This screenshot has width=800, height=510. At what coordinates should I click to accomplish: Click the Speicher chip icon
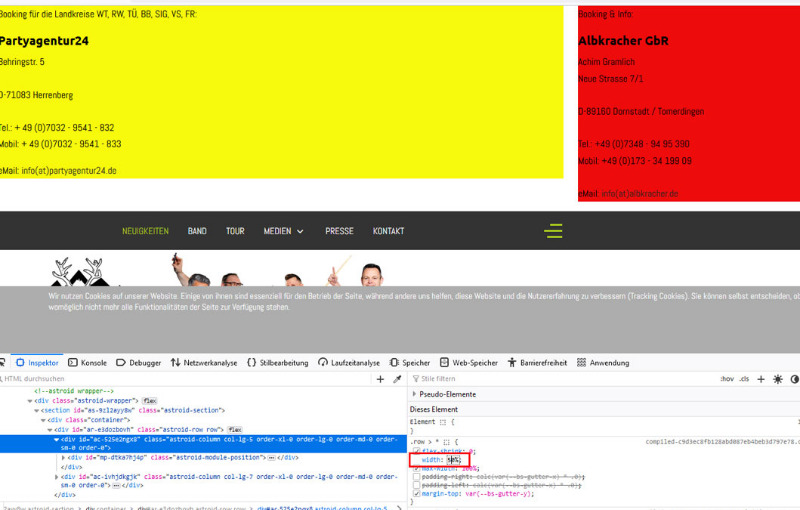[x=394, y=363]
